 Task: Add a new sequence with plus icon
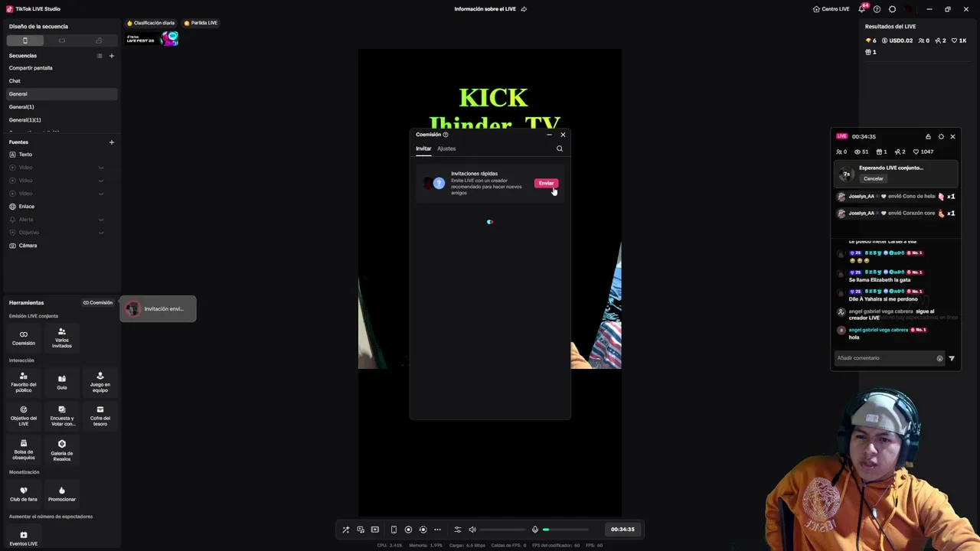coord(112,56)
